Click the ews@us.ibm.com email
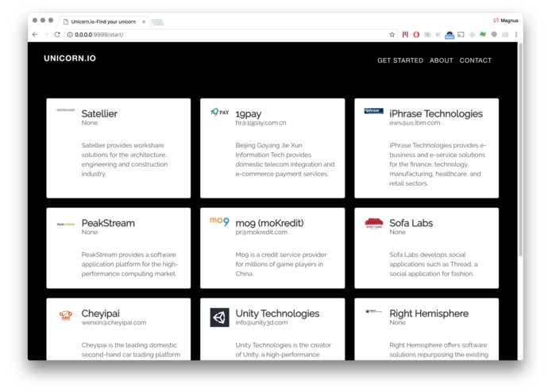This screenshot has height=392, width=552. tap(415, 123)
